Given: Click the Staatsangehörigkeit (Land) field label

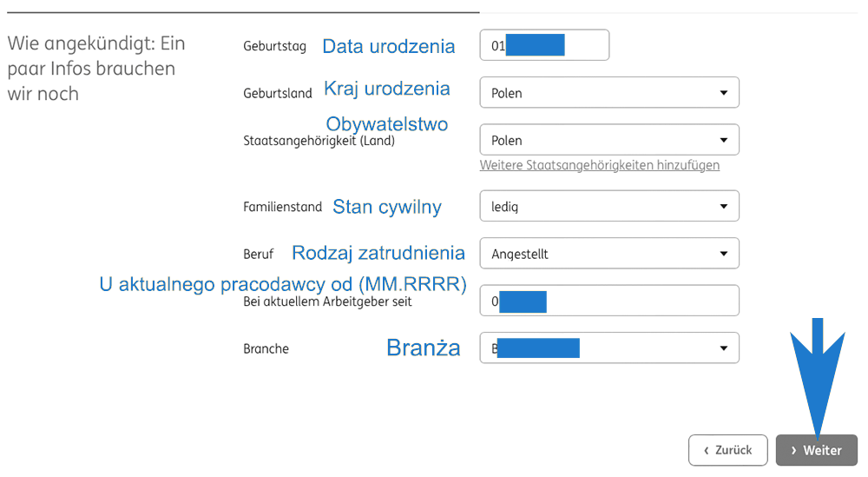Looking at the screenshot, I should pos(319,141).
